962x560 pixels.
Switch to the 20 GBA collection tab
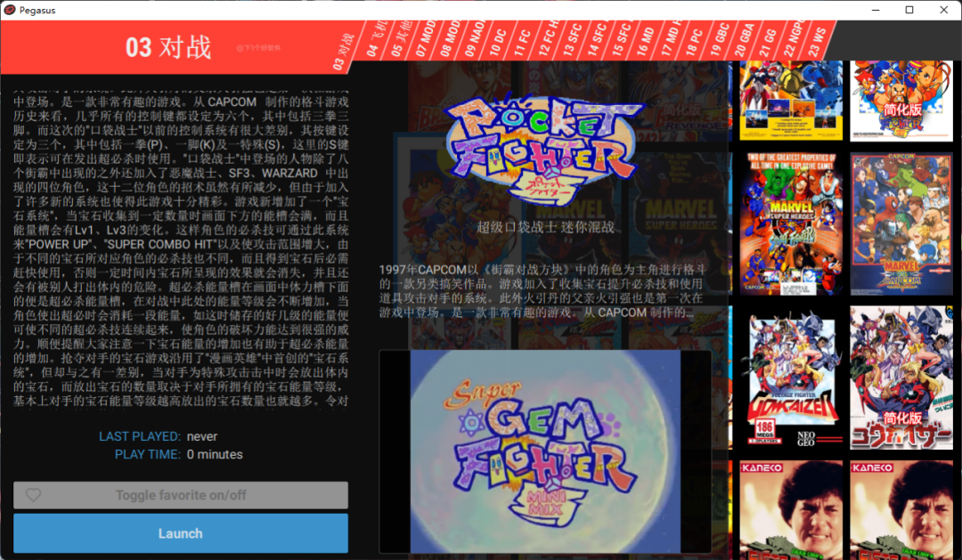(x=744, y=40)
